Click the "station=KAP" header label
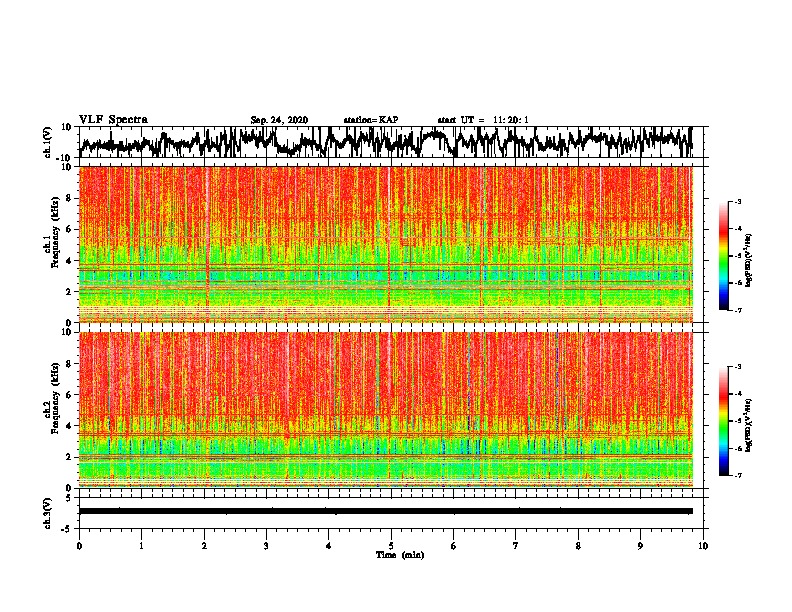The height and width of the screenshot is (612, 792). coord(371,120)
